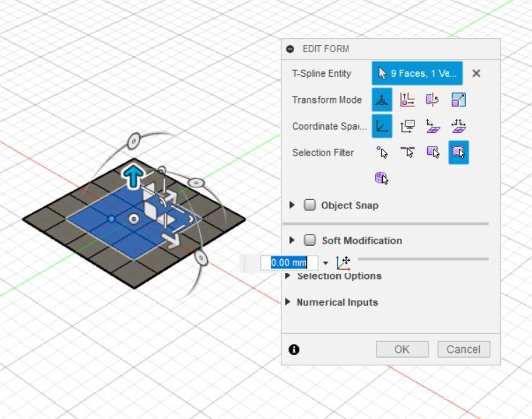Choose Local per-entity coordinate space icon

point(458,126)
